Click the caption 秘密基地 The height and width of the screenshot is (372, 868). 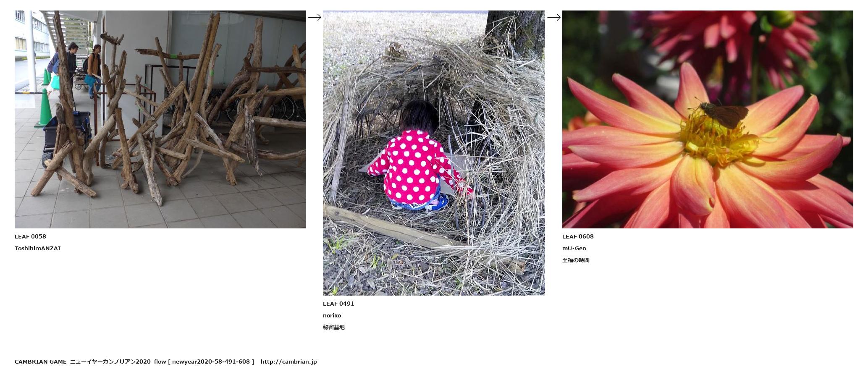(334, 327)
